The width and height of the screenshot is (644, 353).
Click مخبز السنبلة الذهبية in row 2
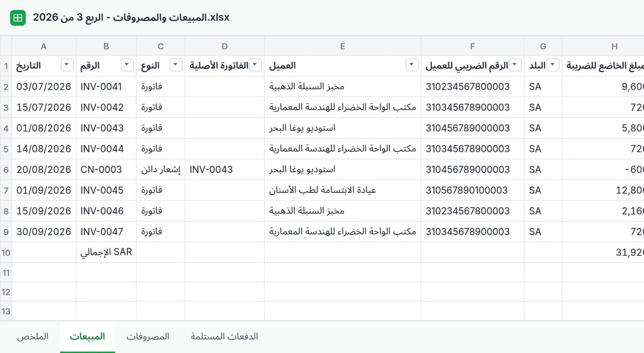click(x=343, y=87)
